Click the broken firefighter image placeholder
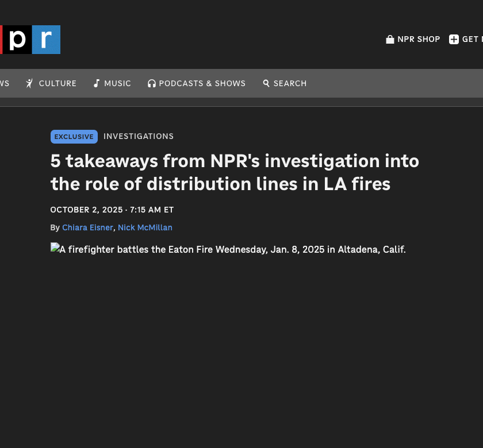Image resolution: width=483 pixels, height=448 pixels. click(x=55, y=248)
